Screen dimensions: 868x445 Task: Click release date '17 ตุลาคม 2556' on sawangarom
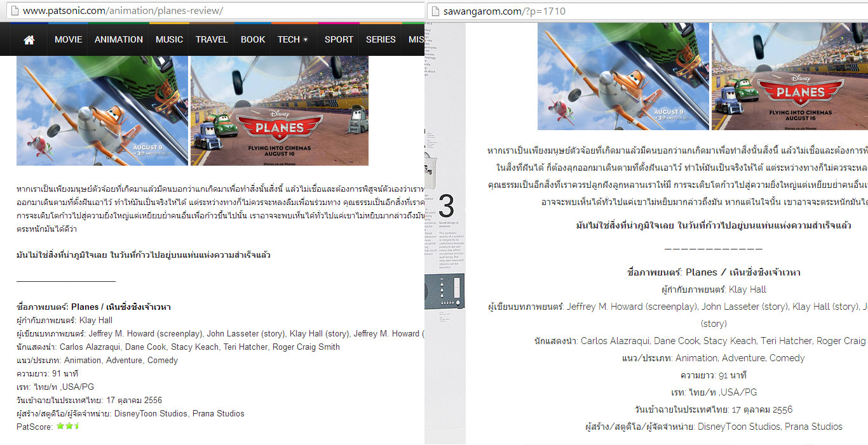(x=762, y=409)
